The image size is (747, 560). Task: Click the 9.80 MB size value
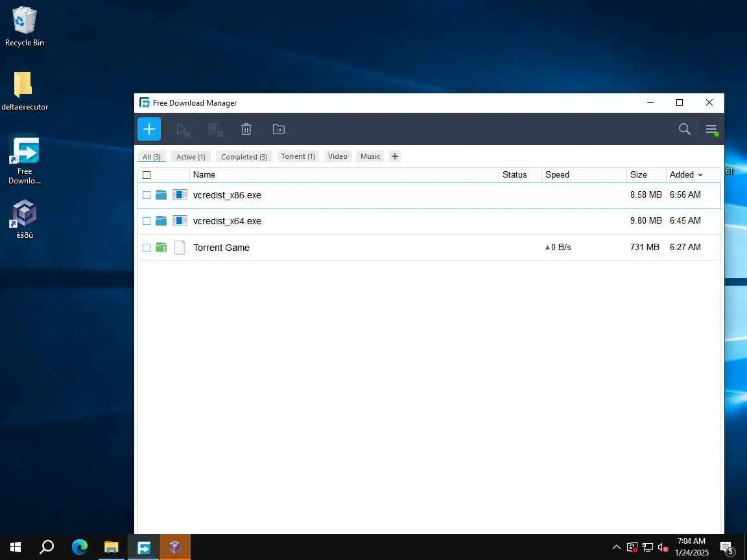tap(646, 220)
